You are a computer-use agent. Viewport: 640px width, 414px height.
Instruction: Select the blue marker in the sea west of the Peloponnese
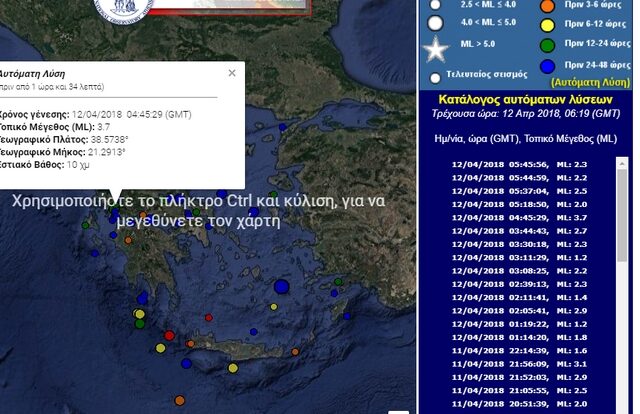pos(95,254)
